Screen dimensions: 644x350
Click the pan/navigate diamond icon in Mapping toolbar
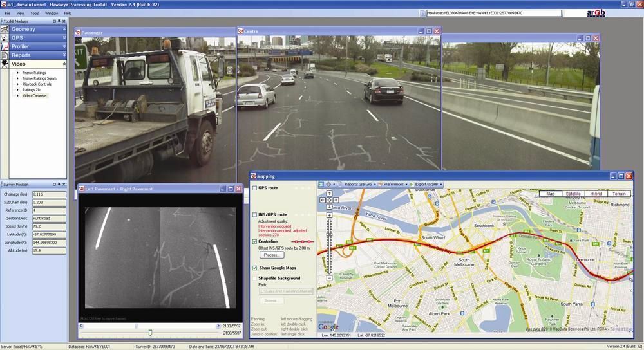click(x=328, y=184)
